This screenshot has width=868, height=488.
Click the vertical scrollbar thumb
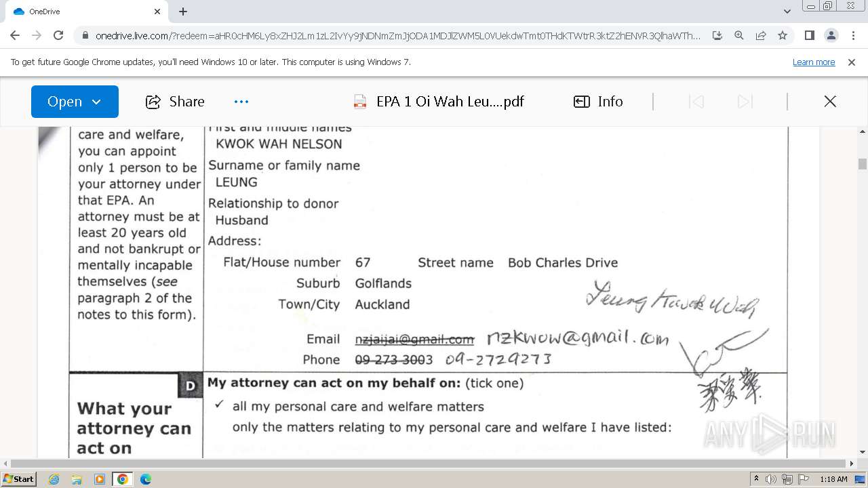pyautogui.click(x=863, y=164)
